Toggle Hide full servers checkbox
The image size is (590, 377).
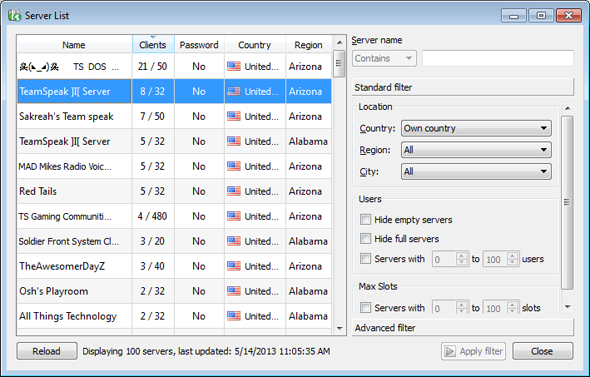click(365, 239)
